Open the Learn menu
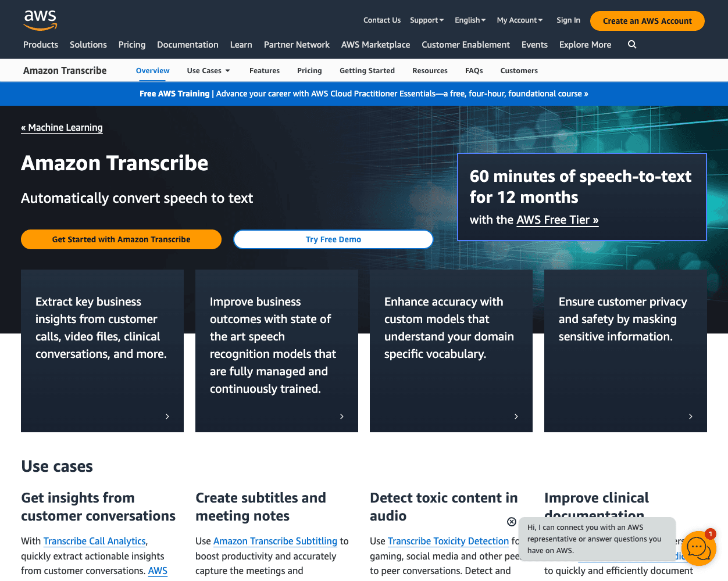 (241, 45)
